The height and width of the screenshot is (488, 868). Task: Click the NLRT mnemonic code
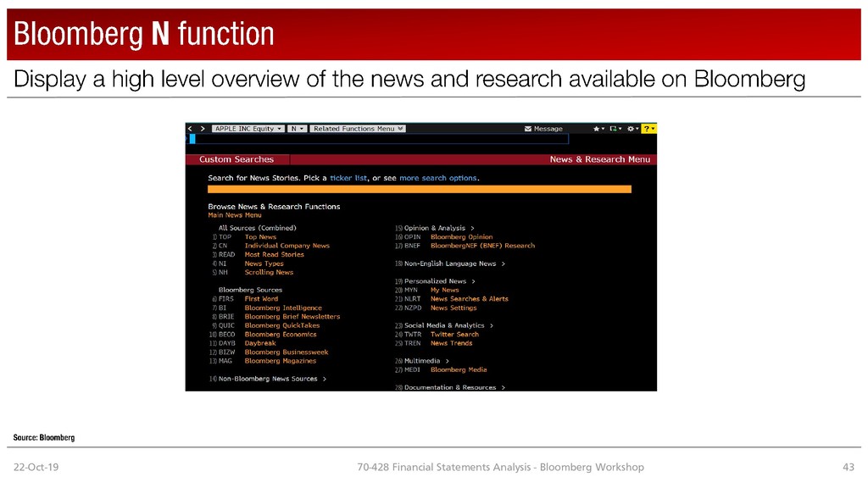click(x=412, y=299)
